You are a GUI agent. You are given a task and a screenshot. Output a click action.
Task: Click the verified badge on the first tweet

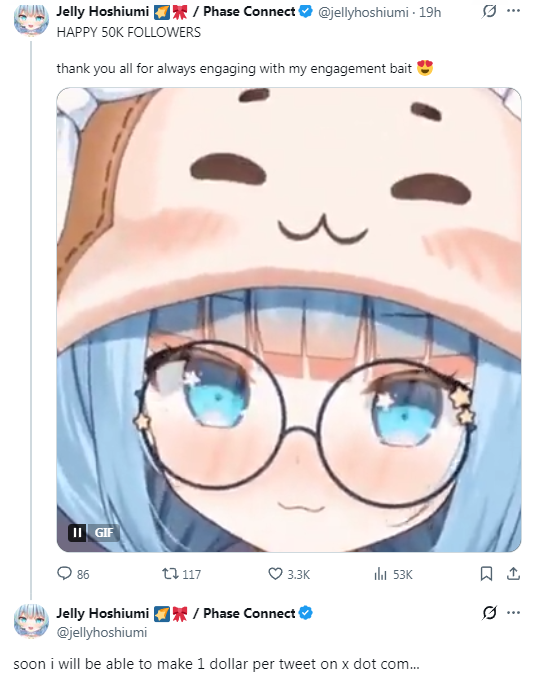click(306, 11)
